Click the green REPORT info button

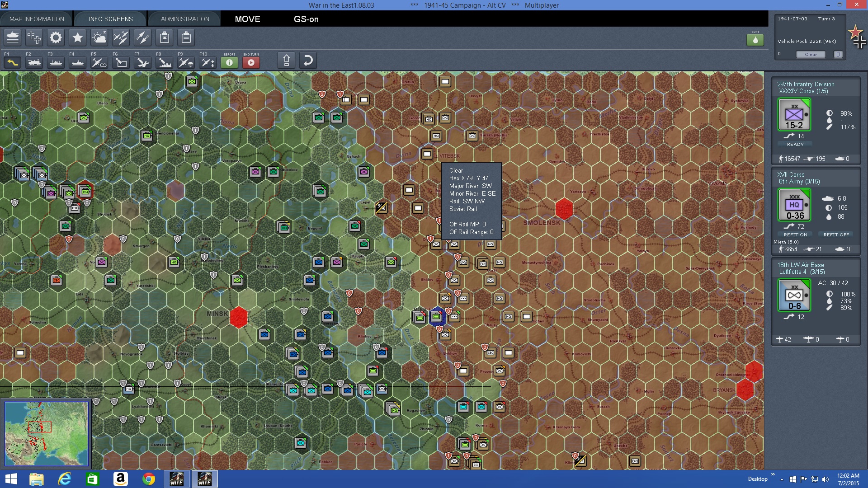click(x=230, y=62)
